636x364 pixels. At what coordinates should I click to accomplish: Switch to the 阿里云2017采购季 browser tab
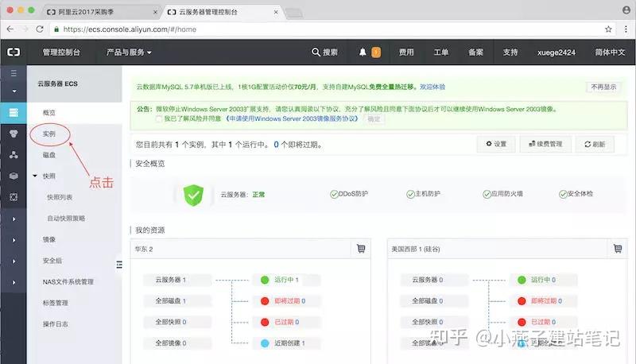102,12
